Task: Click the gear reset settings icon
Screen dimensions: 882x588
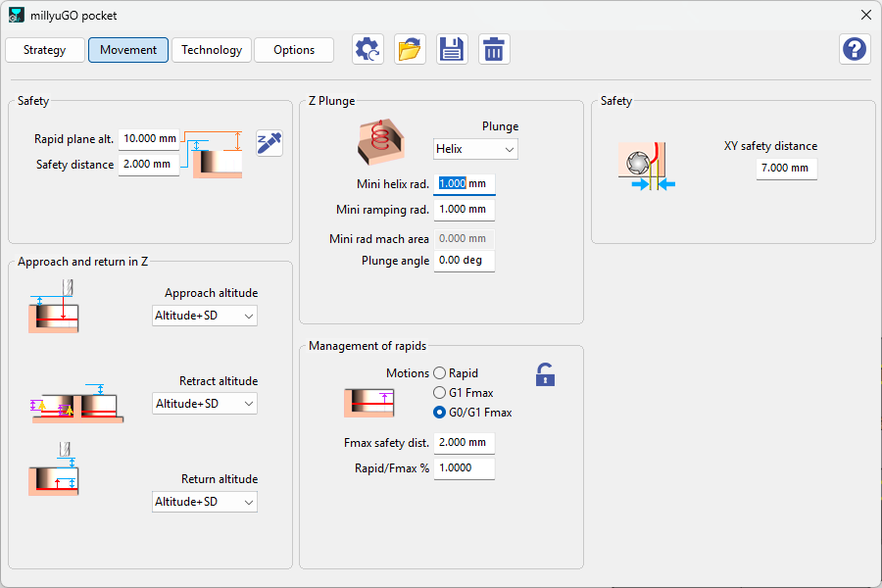Action: pos(367,50)
